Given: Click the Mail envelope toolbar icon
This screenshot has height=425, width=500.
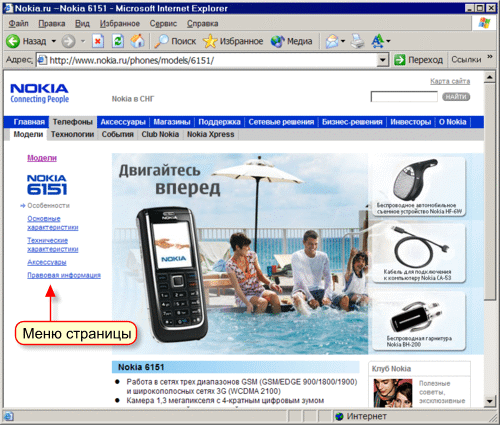Looking at the screenshot, I should point(332,41).
